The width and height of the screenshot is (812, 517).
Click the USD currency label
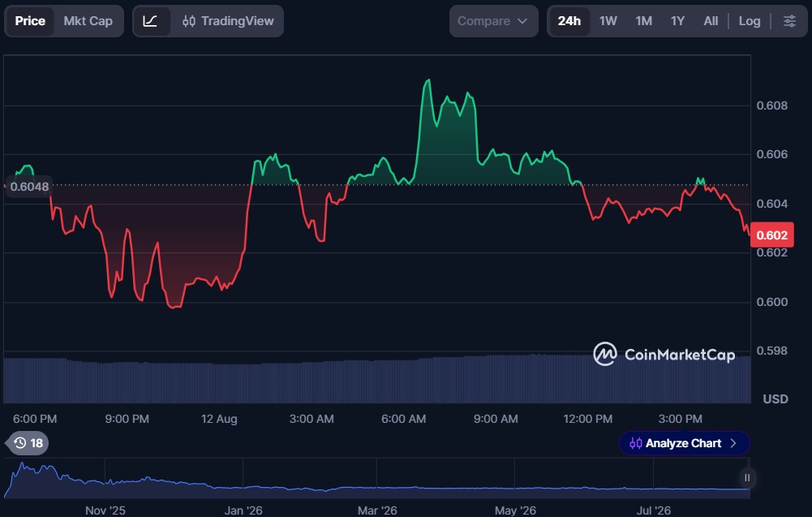775,399
